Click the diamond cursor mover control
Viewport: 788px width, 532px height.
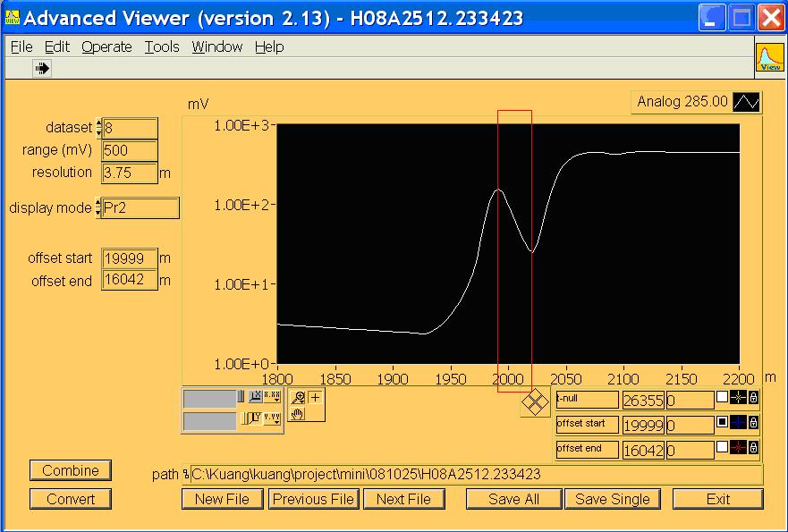[x=535, y=403]
